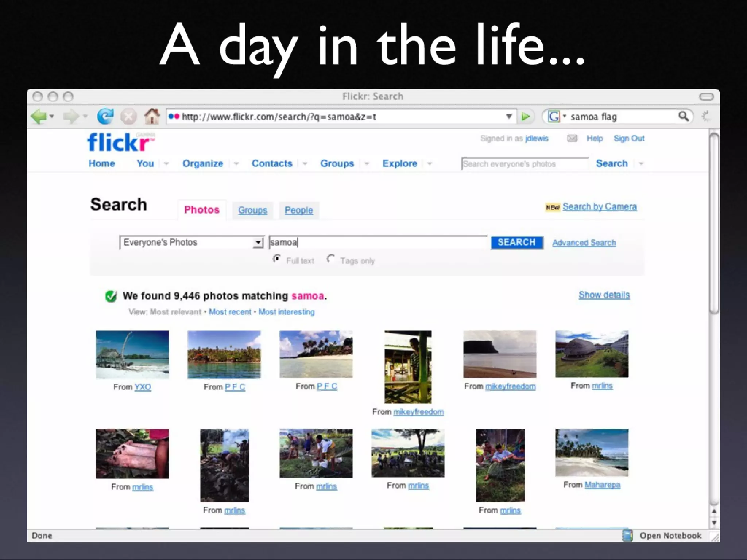Go to the browser Home icon
This screenshot has width=747, height=560.
point(152,117)
